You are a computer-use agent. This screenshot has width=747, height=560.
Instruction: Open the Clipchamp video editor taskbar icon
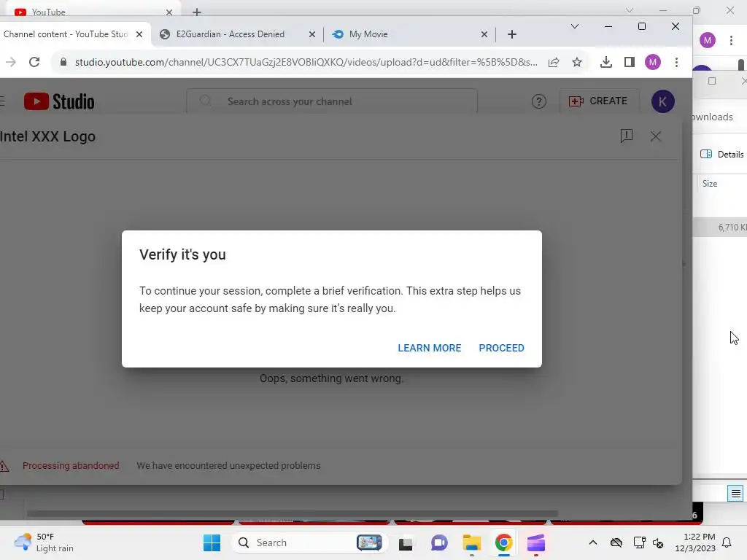(536, 542)
